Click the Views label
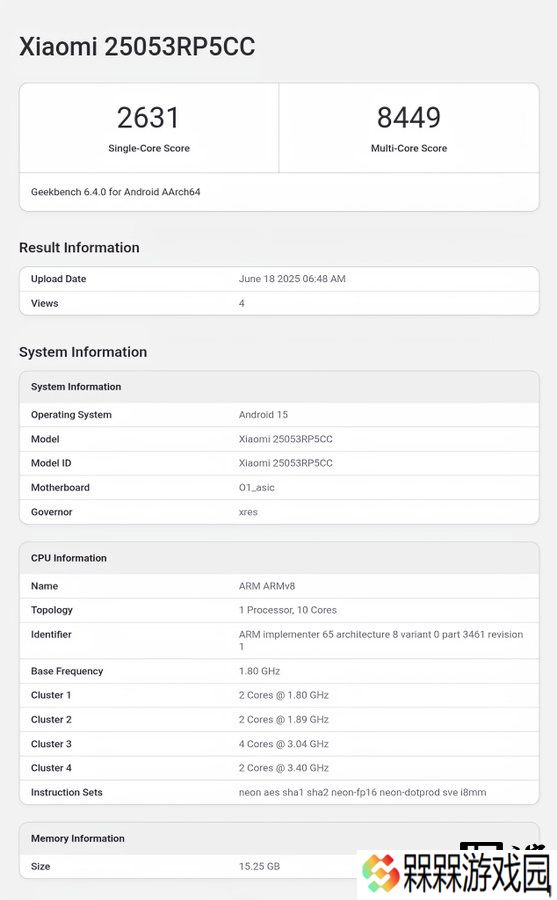Viewport: 557px width, 900px height. 45,303
